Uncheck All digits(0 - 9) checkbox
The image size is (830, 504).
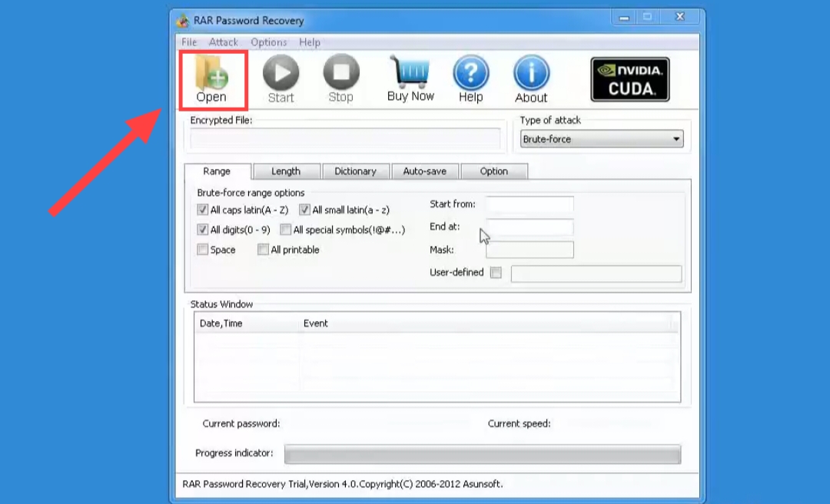coord(202,229)
